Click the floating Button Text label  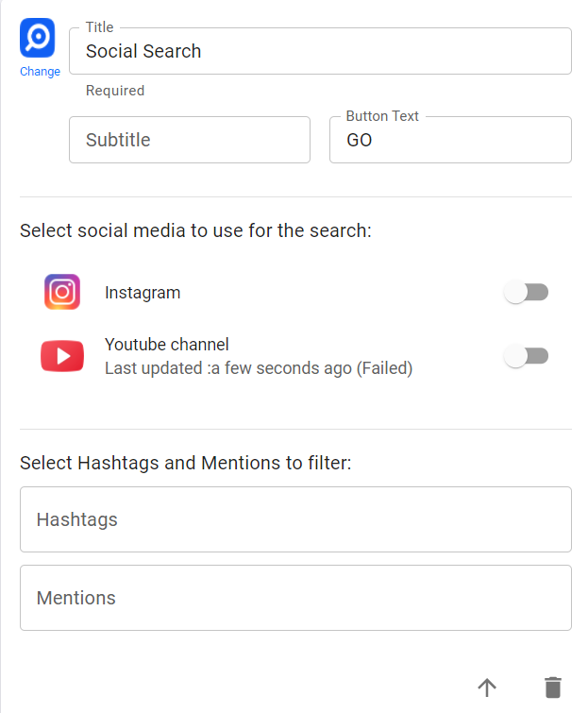[x=382, y=116]
